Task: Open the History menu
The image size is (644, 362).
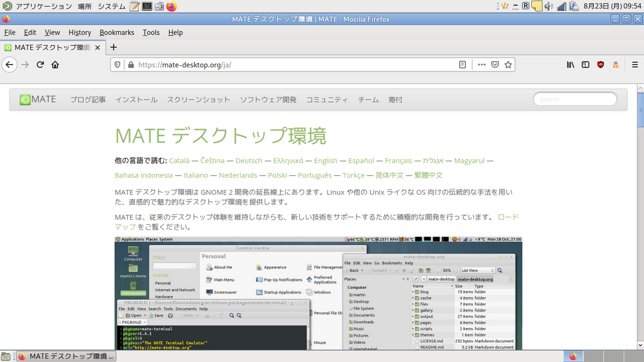Action: 79,32
